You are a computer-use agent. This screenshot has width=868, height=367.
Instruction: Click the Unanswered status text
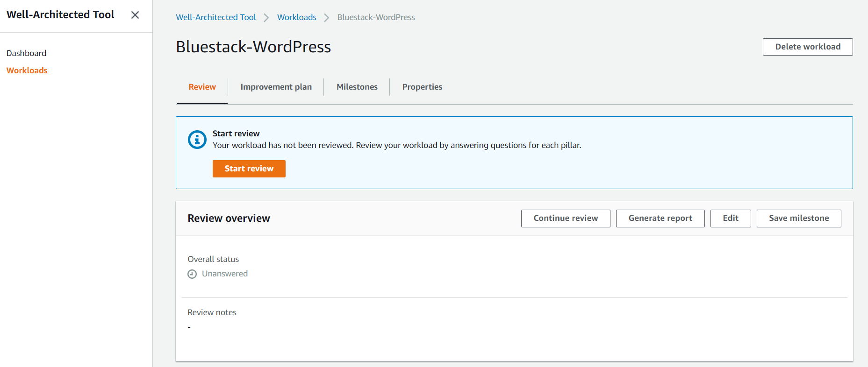coord(225,274)
